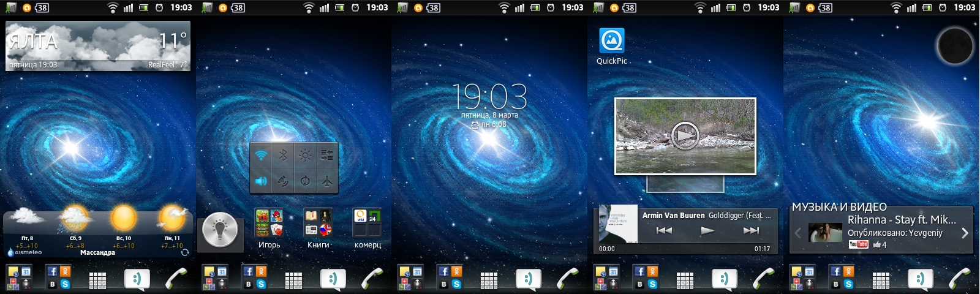The height and width of the screenshot is (294, 980).
Task: Tap the GPS satellite icon in widget
Action: point(282,181)
